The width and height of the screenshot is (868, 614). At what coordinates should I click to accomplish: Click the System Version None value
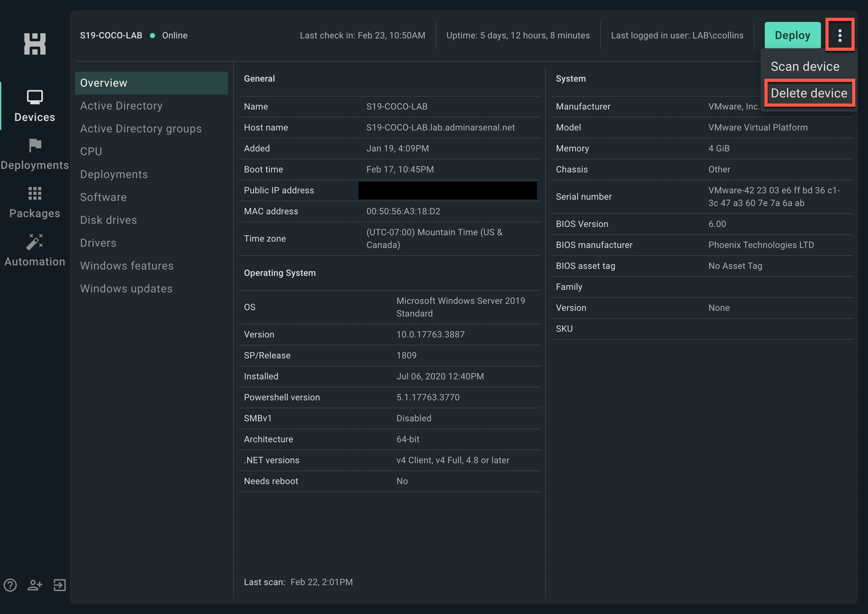pos(719,308)
